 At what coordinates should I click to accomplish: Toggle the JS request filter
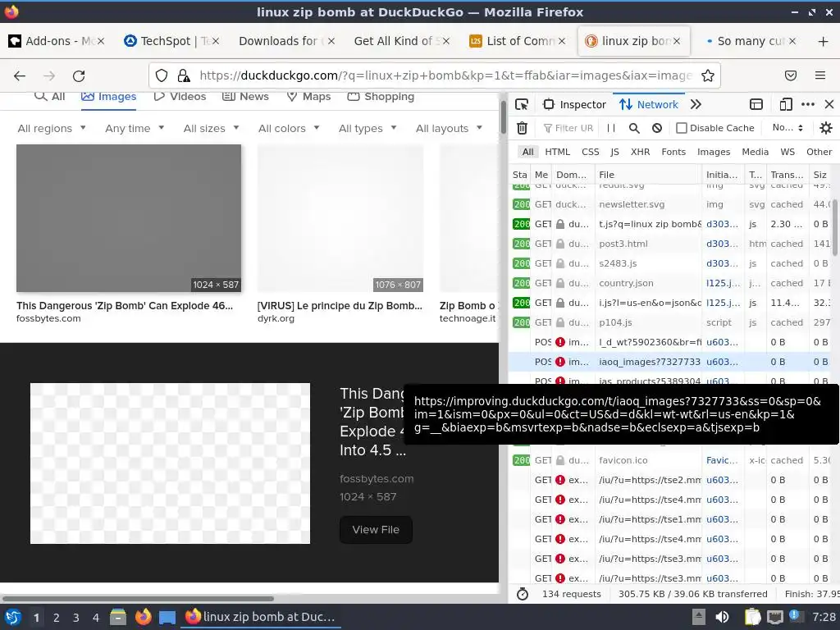(614, 152)
